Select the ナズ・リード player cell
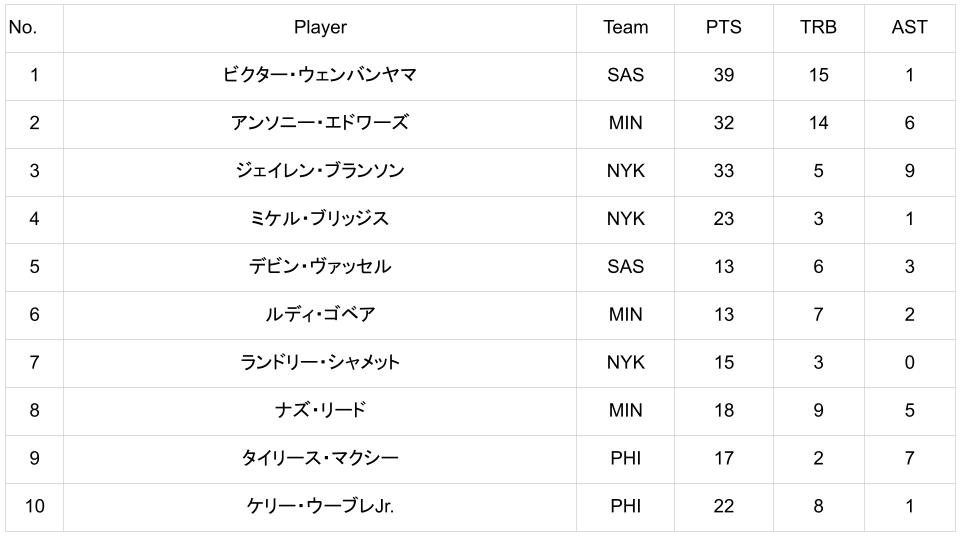The width and height of the screenshot is (960, 540). 320,410
